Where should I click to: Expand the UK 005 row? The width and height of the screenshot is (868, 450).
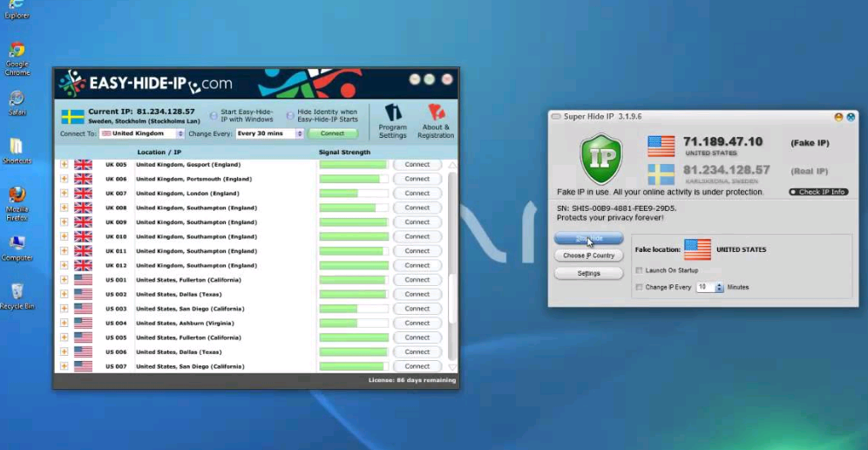[64, 165]
